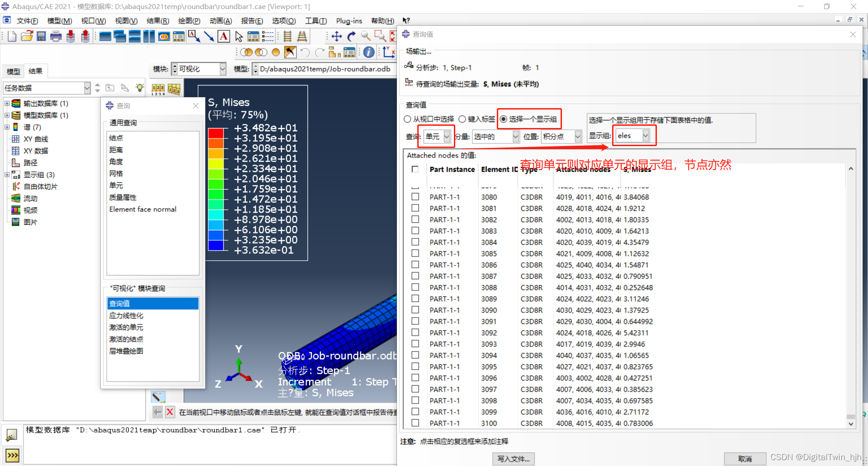Click the New model database icon
Image resolution: width=868 pixels, height=466 pixels.
12,37
